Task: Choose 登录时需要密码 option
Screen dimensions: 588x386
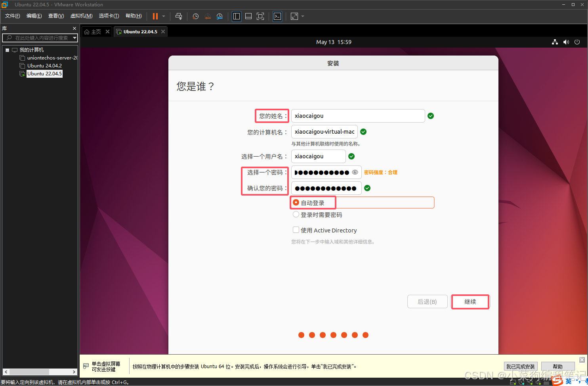Action: coord(296,214)
